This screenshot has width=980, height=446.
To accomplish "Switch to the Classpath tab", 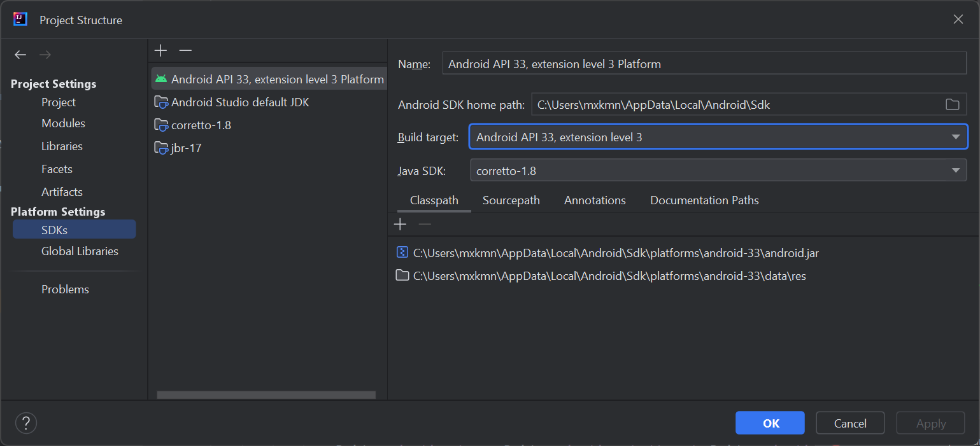I will [x=434, y=200].
